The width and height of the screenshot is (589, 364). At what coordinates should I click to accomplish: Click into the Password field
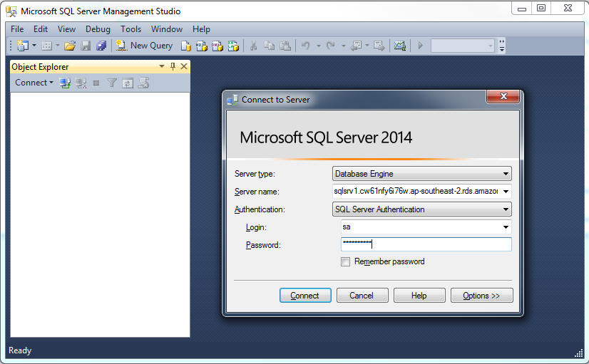pos(426,244)
